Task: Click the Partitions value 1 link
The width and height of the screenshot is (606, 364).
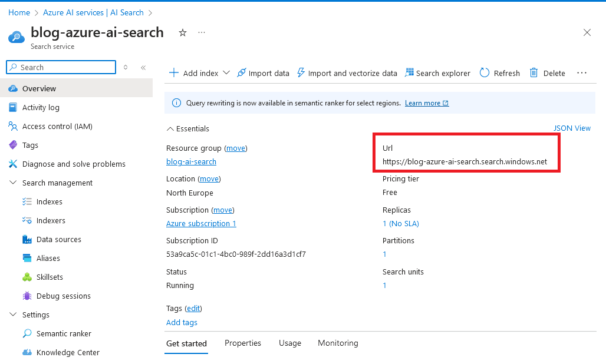Action: coord(384,254)
